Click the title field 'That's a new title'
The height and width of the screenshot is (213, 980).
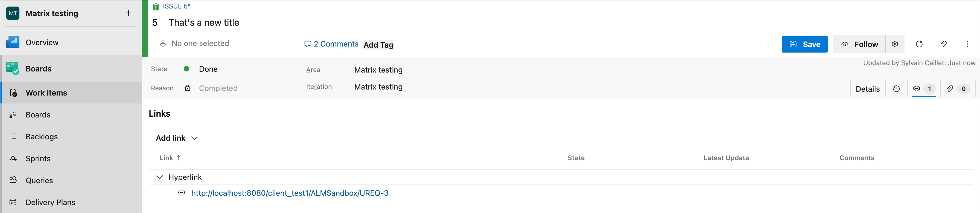click(204, 22)
